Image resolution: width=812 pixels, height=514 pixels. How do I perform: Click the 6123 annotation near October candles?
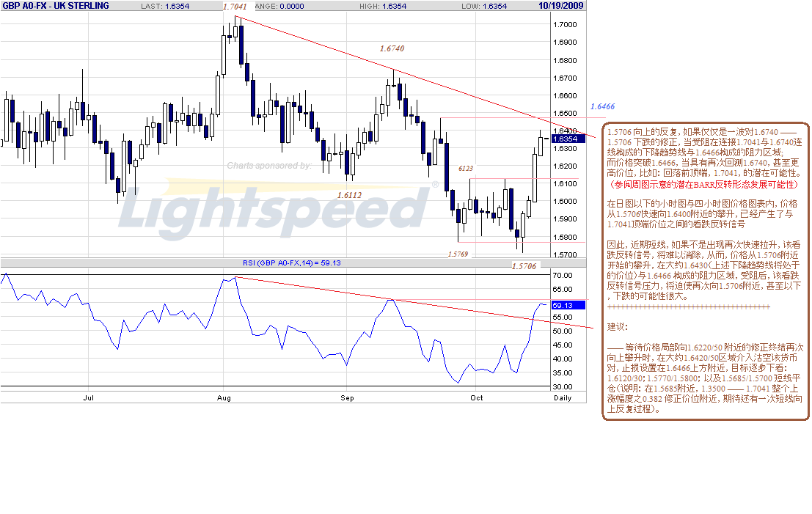point(466,168)
